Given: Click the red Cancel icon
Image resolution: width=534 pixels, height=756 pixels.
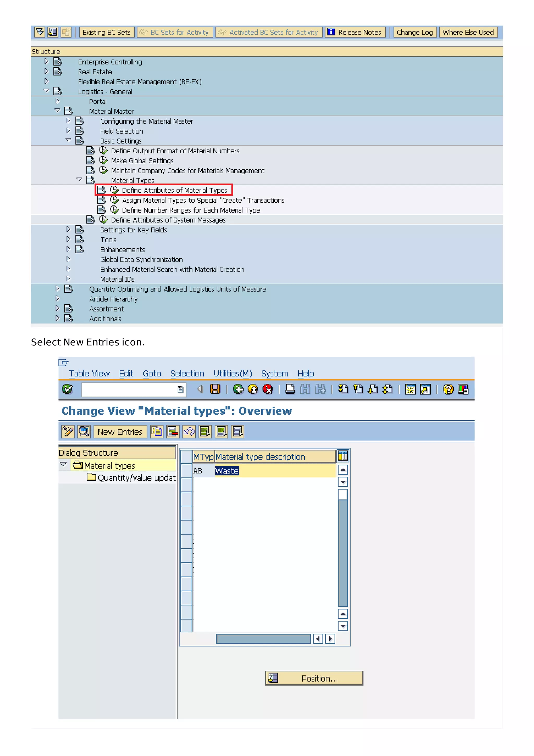Looking at the screenshot, I should (268, 389).
